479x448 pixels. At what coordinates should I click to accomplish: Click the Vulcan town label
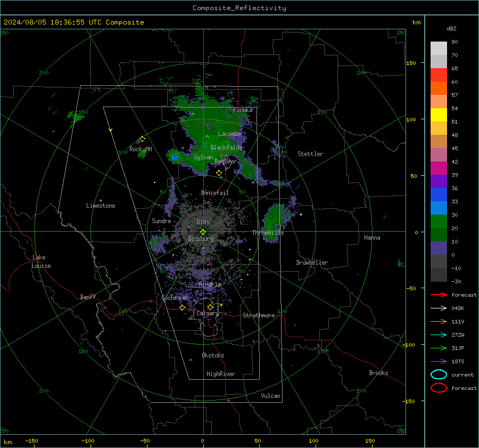click(270, 396)
